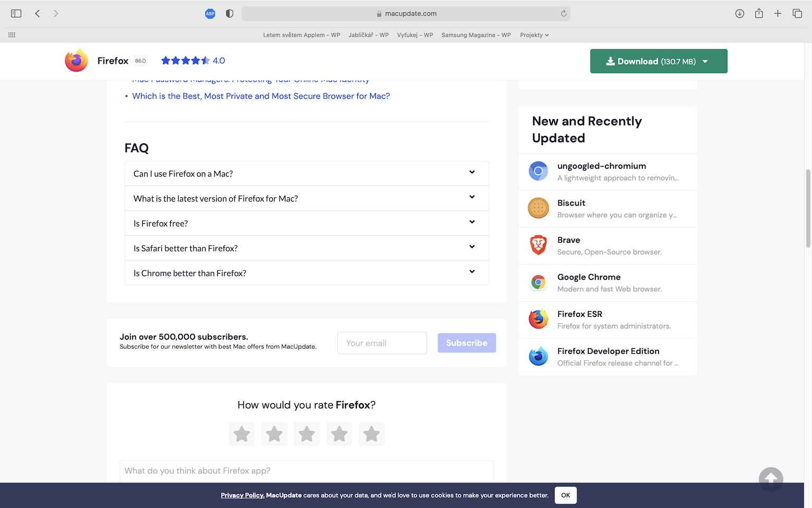Rate Firefox one star
Screen dimensions: 812x508
(x=242, y=434)
